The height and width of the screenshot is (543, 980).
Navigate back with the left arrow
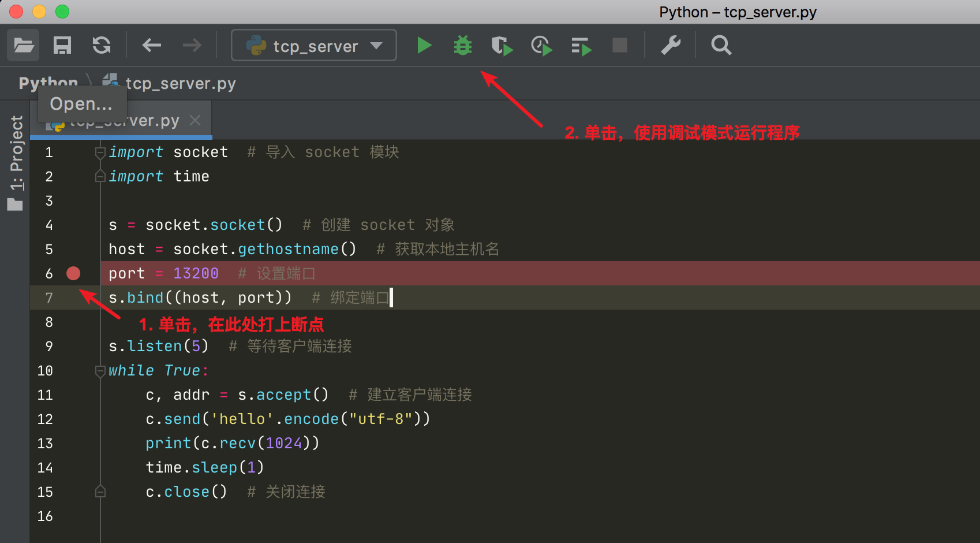tap(152, 45)
